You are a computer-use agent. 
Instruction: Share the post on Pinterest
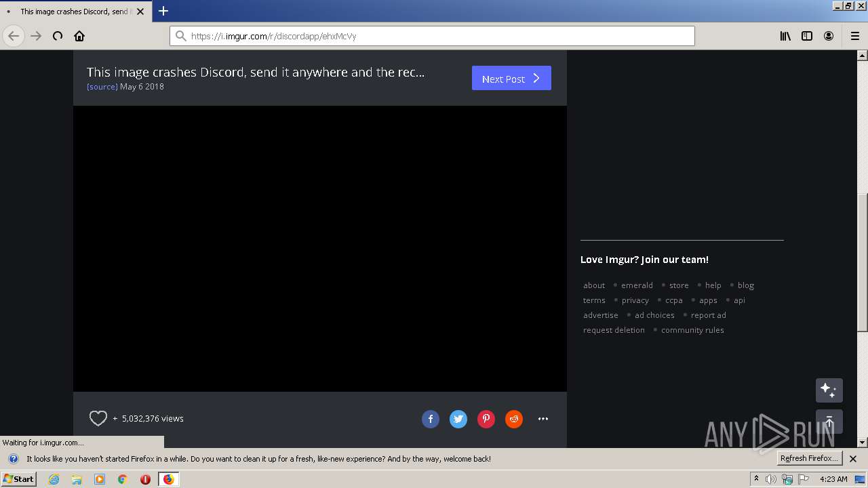486,419
